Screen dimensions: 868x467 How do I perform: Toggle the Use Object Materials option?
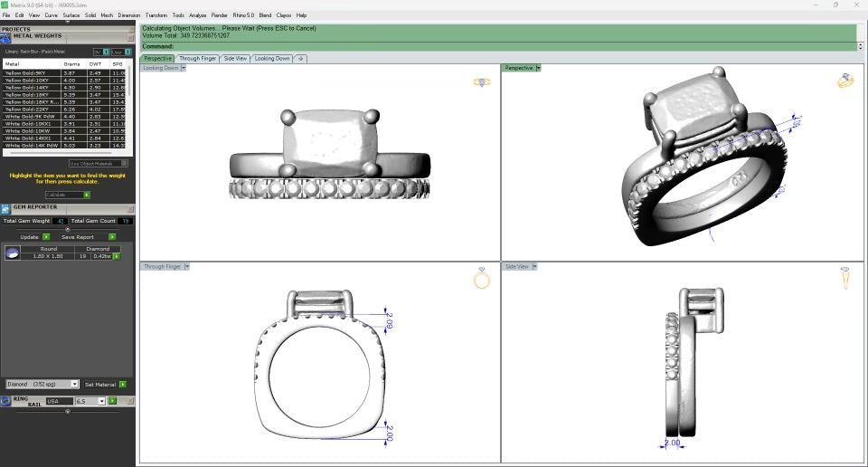click(124, 163)
